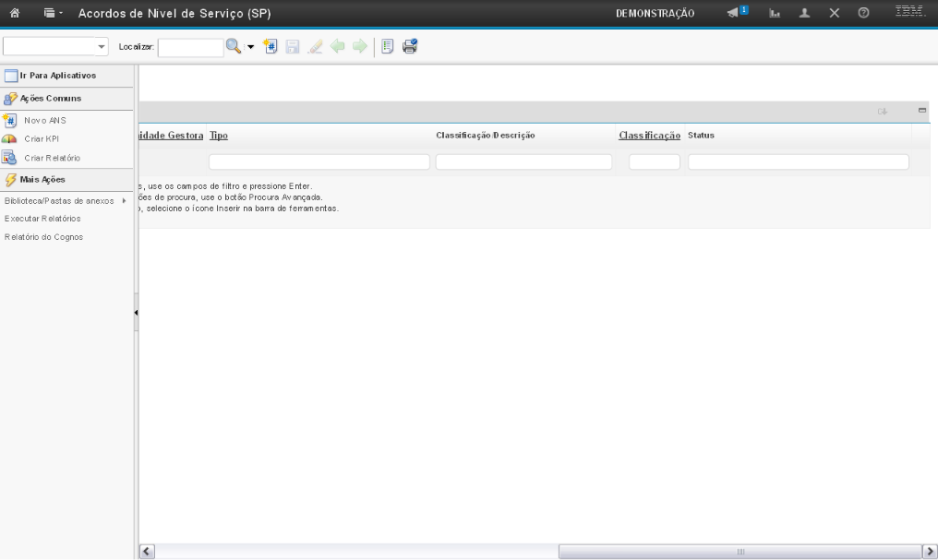Click the New ANS toolbar icon
This screenshot has height=560, width=938.
[x=271, y=46]
